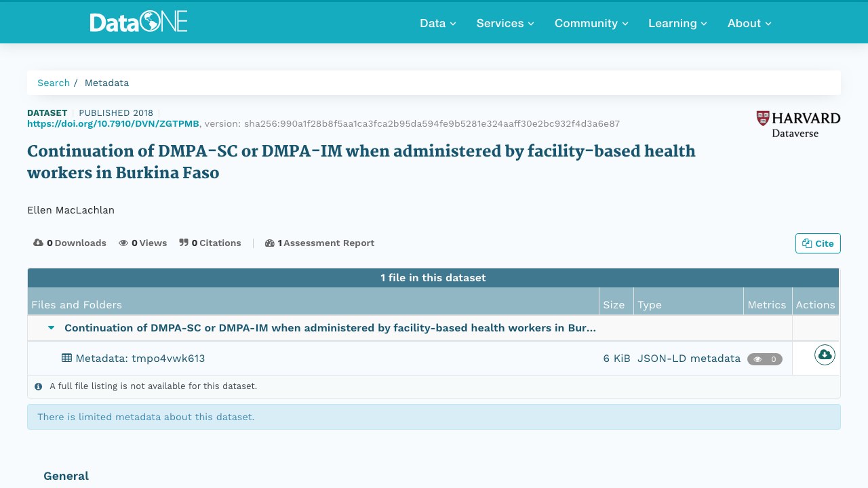The width and height of the screenshot is (868, 488).
Task: Open the Harvard Dataverse logo link
Action: [x=798, y=125]
